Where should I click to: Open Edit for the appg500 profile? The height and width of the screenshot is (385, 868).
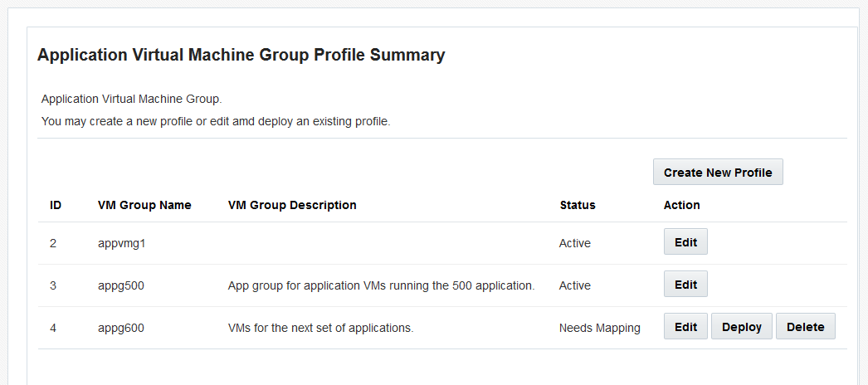tap(685, 285)
